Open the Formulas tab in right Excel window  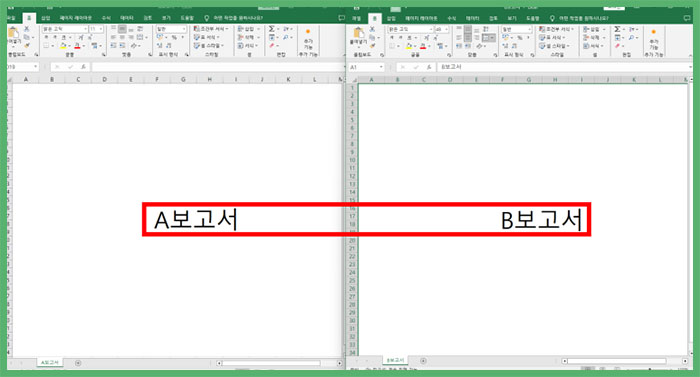click(452, 18)
